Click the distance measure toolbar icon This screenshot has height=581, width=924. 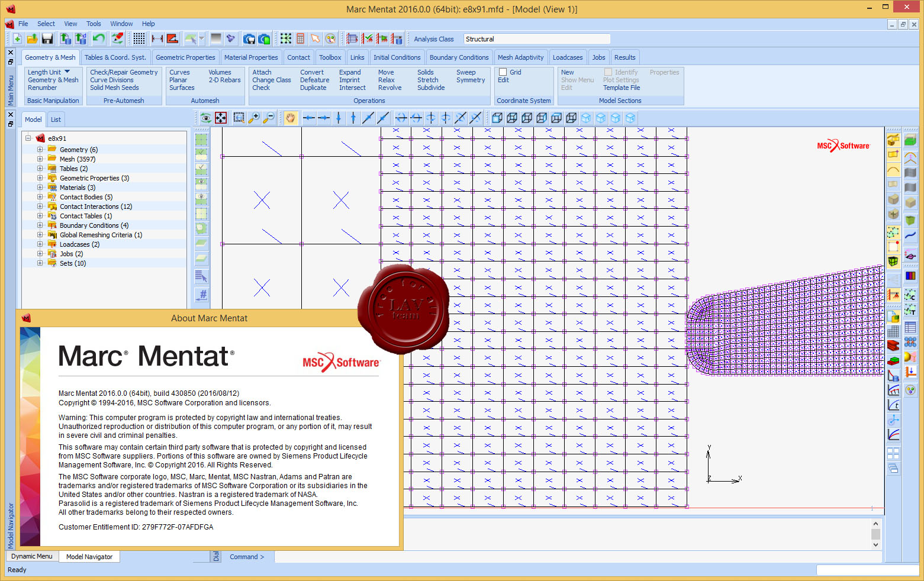point(157,39)
